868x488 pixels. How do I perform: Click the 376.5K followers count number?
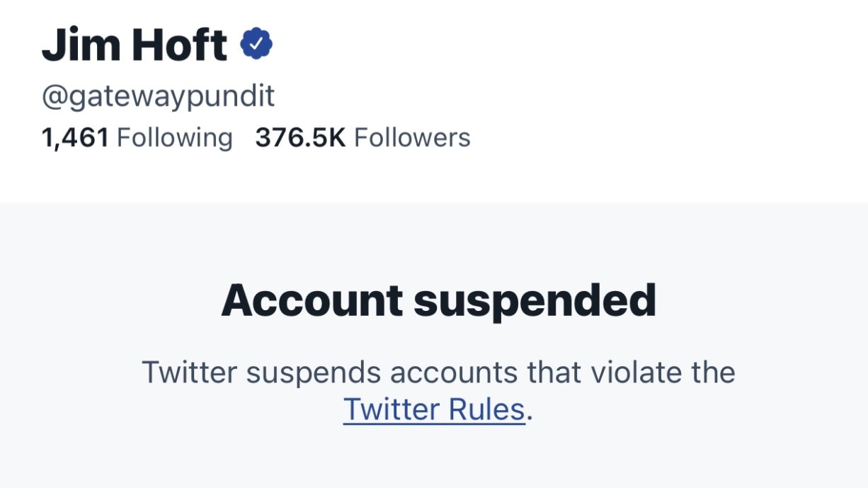[300, 137]
